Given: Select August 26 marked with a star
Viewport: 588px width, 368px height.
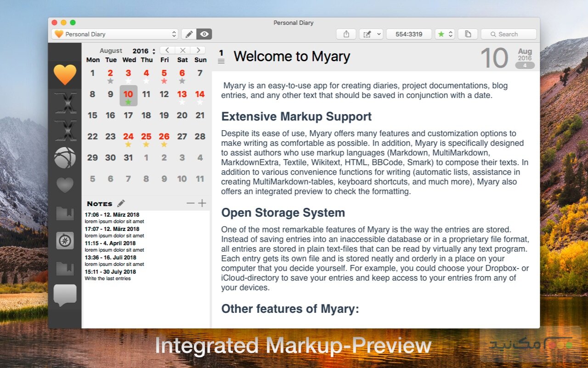Looking at the screenshot, I should point(164,136).
